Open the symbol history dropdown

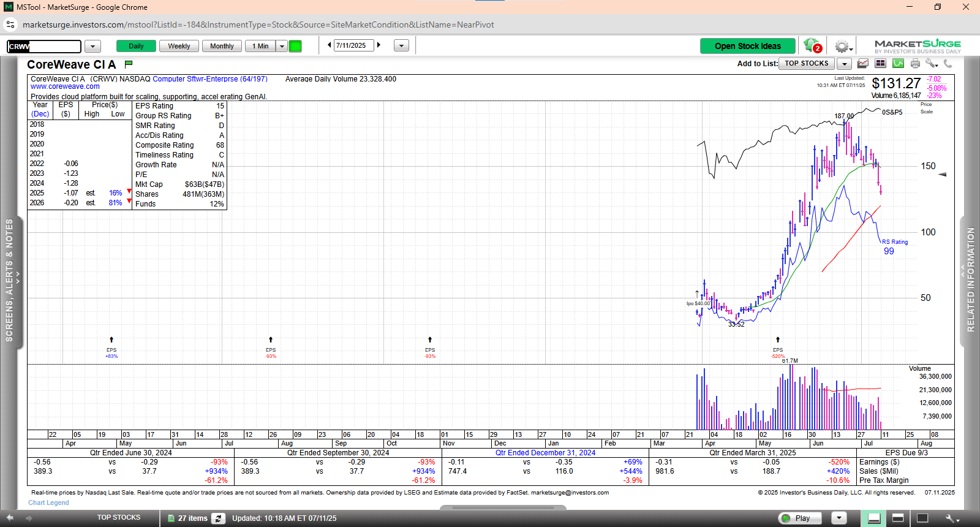(92, 46)
